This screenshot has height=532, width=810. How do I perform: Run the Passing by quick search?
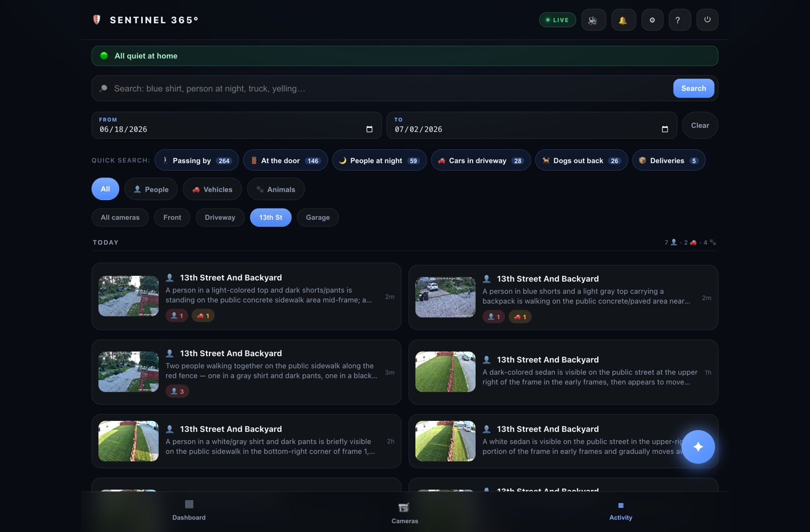(x=197, y=160)
